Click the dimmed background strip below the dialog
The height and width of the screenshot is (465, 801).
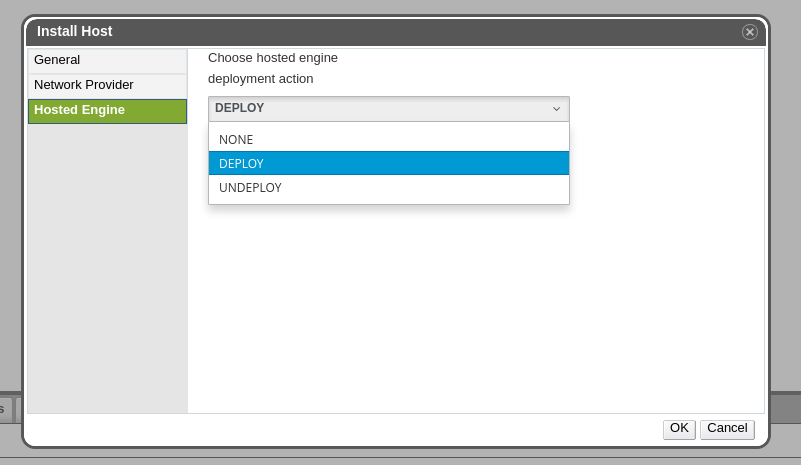400,456
